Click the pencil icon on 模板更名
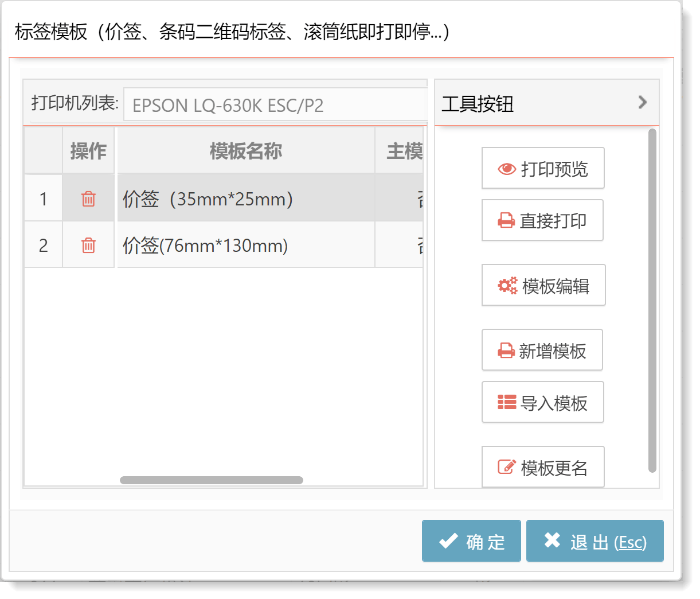 [x=507, y=468]
